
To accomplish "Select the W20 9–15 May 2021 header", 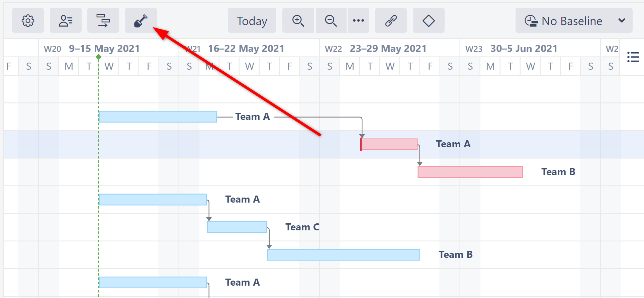I will click(x=104, y=49).
